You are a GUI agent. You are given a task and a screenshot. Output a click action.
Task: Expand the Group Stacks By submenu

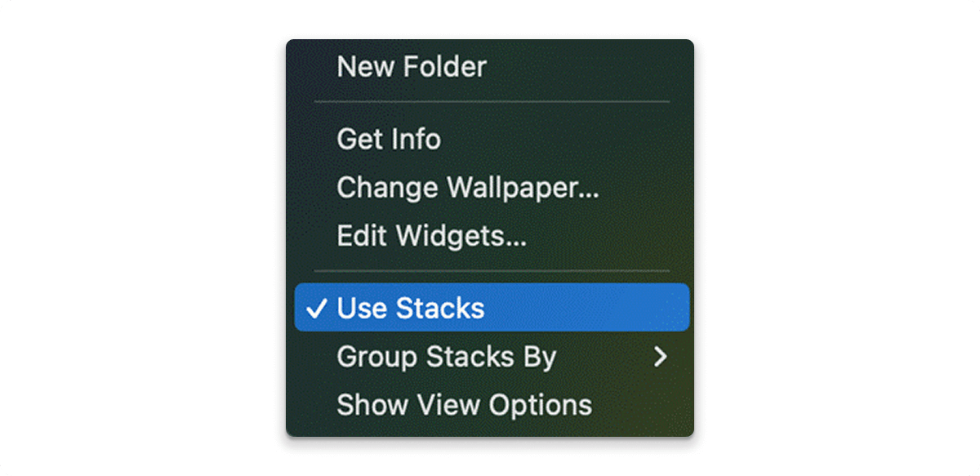447,357
